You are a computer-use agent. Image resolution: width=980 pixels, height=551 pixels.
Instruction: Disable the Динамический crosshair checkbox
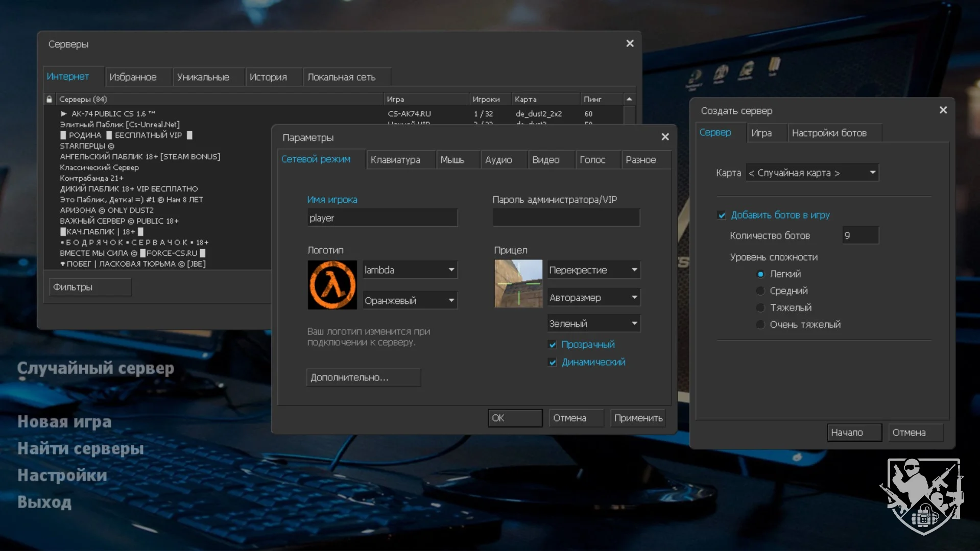[x=553, y=363]
